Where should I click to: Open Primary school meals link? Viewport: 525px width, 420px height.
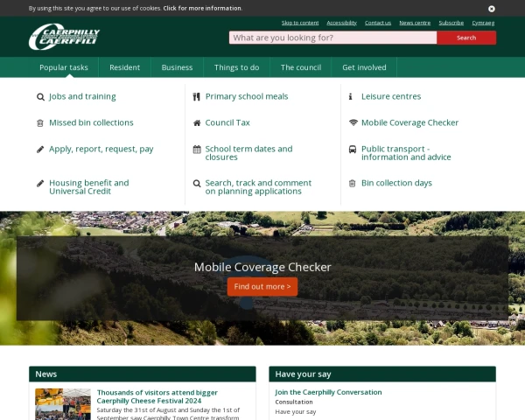click(247, 96)
